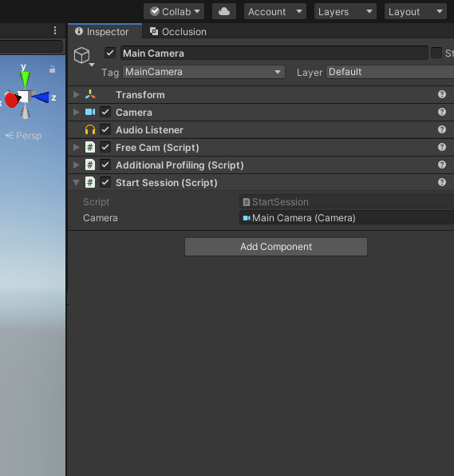Screen dimensions: 454x476
Task: Open the Layer Default dropdown
Action: 390,72
